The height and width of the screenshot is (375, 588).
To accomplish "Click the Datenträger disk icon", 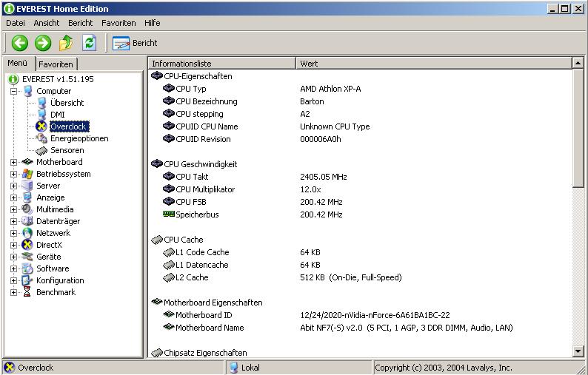I will (27, 221).
